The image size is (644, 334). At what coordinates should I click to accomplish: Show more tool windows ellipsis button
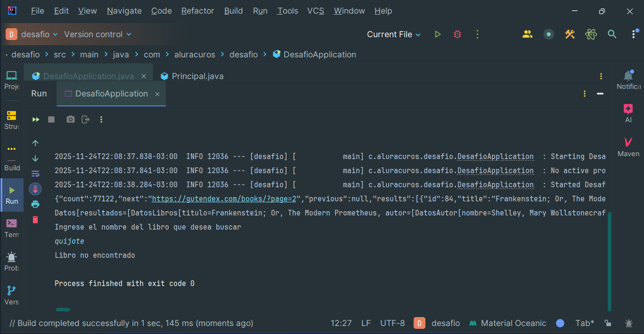[12, 149]
